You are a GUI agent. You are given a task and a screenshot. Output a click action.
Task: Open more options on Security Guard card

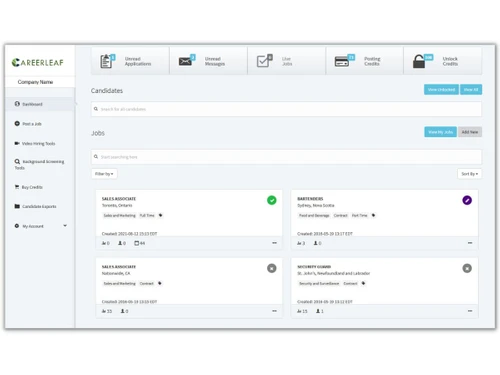[470, 311]
